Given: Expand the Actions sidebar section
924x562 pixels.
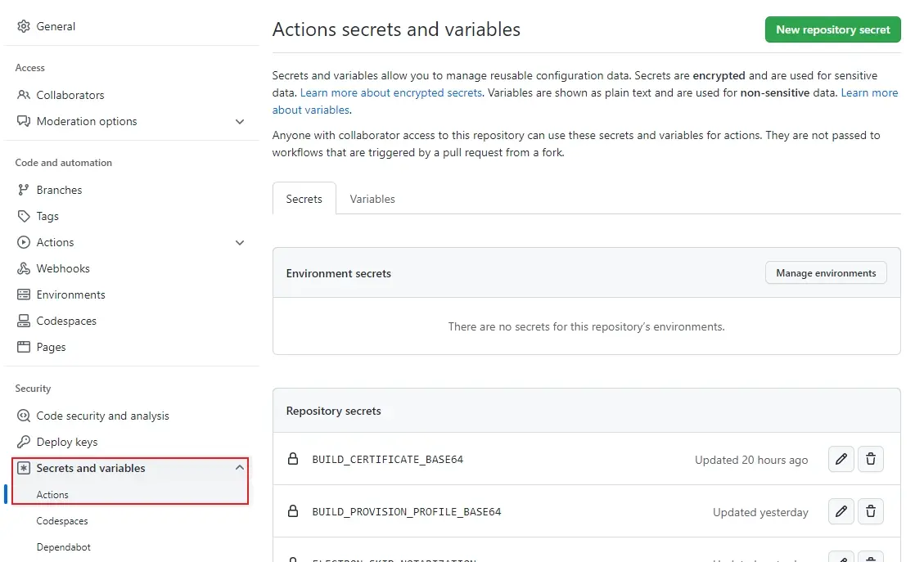Looking at the screenshot, I should [239, 242].
